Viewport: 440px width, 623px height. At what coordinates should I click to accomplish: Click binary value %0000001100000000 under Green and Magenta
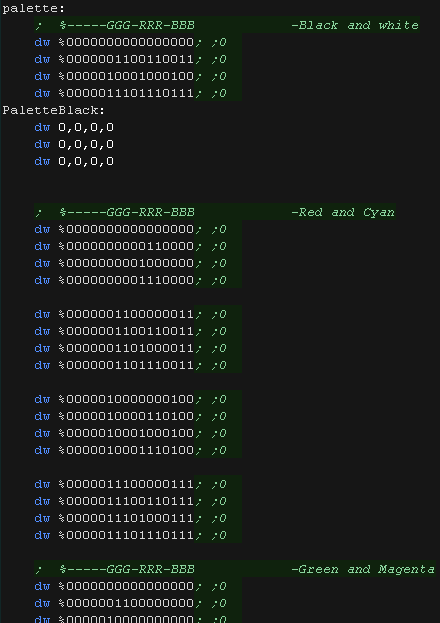click(126, 604)
